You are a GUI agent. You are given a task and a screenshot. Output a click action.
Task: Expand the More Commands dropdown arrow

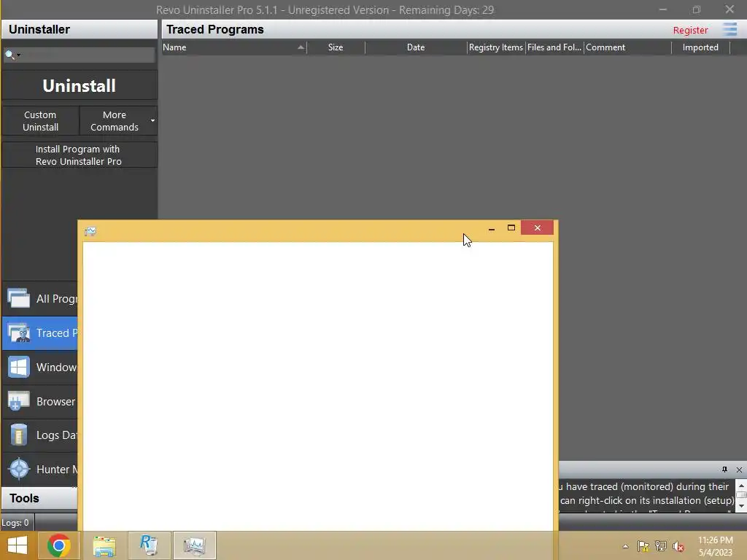152,121
